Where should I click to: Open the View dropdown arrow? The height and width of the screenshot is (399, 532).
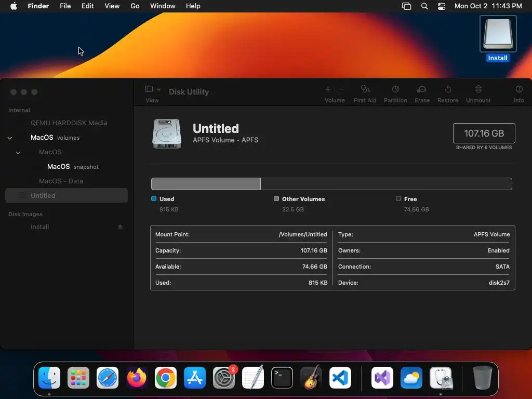coord(158,89)
